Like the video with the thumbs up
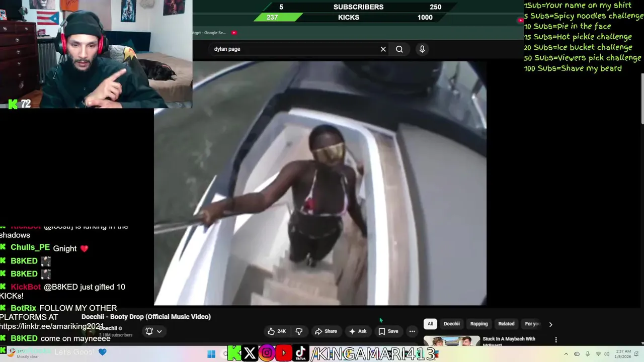The image size is (644, 362). point(277,331)
